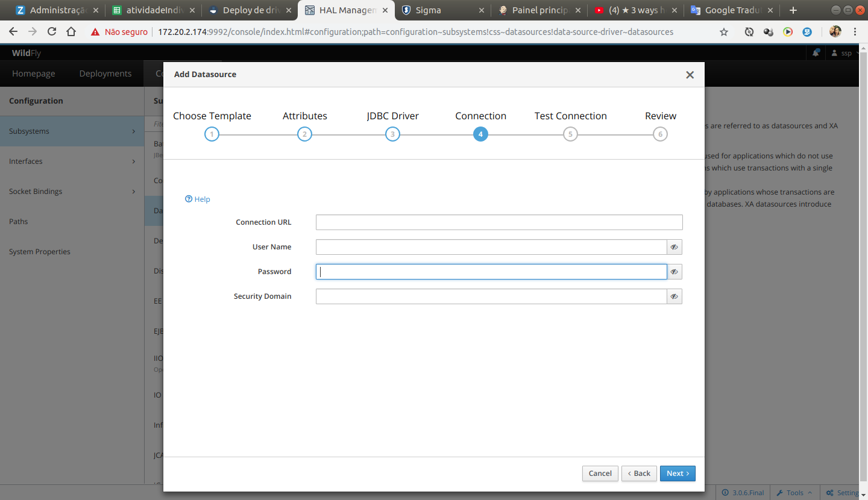Click the sync extension icon in toolbar
Viewport: 868px width, 500px height.
tap(749, 32)
